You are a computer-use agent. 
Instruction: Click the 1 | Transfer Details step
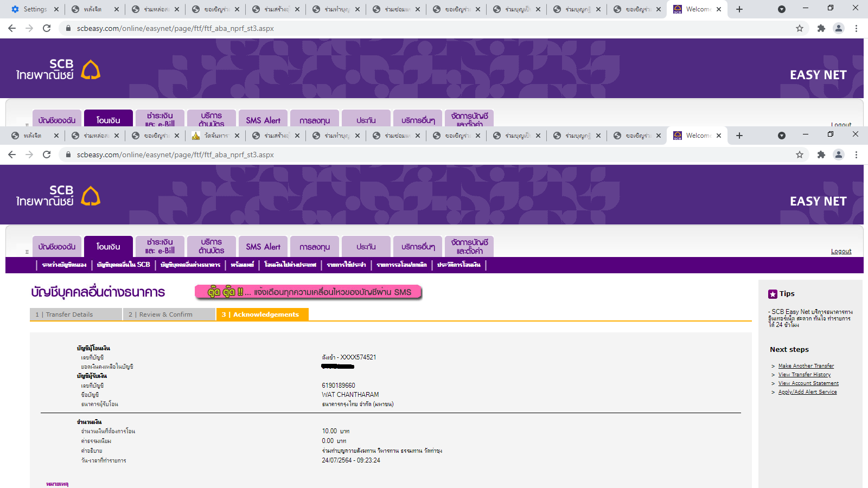tap(76, 314)
